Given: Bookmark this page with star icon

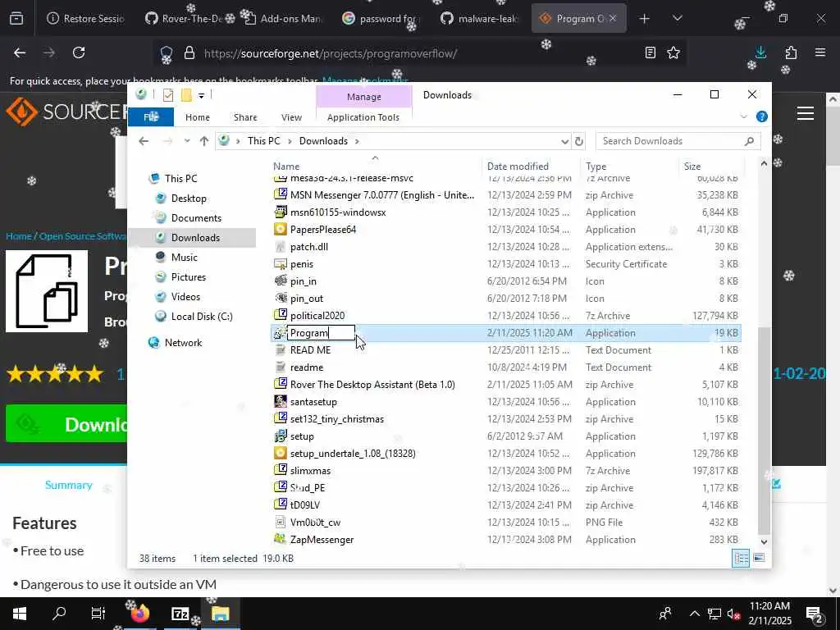Looking at the screenshot, I should 673,52.
